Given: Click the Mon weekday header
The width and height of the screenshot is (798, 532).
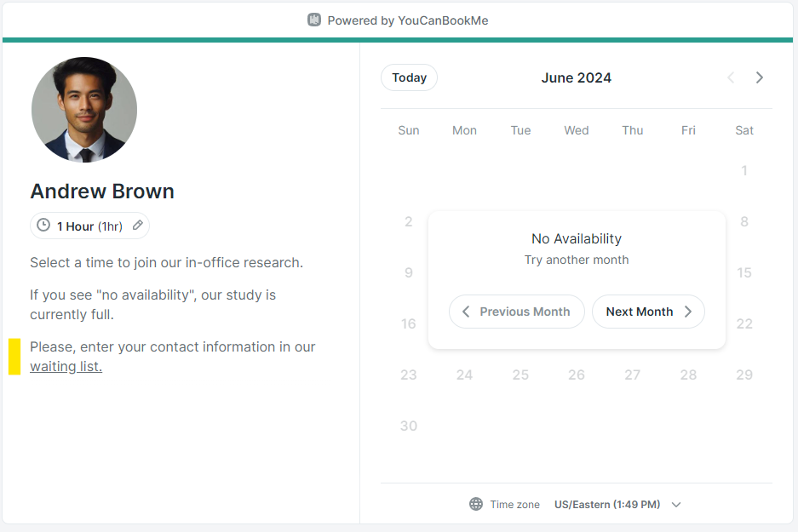Looking at the screenshot, I should coord(465,130).
